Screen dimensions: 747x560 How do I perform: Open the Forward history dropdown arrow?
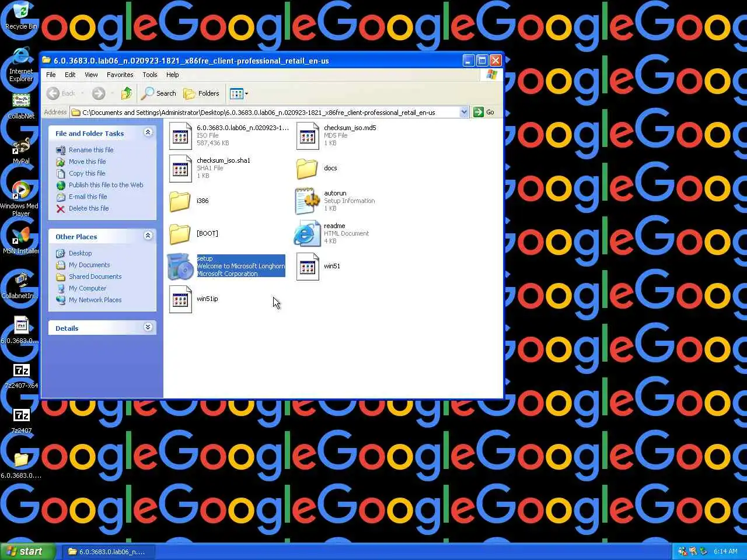click(112, 93)
